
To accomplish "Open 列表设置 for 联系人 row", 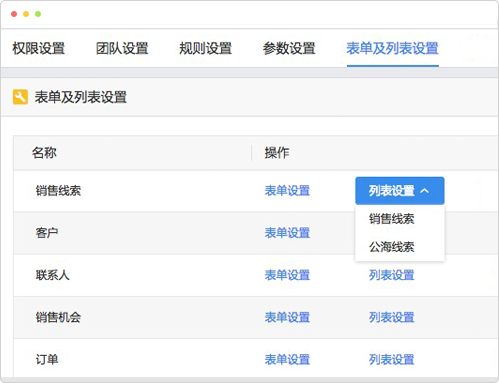I will coord(391,275).
